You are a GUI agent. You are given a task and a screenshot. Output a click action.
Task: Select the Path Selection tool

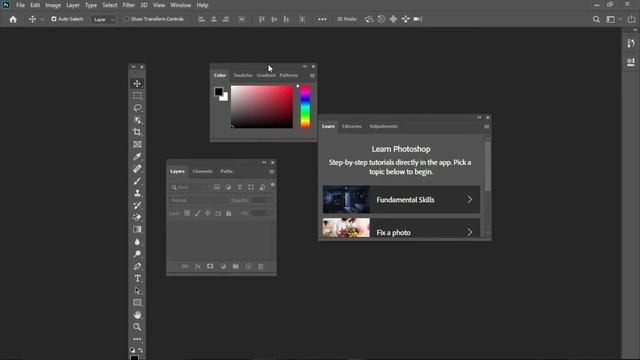point(137,291)
